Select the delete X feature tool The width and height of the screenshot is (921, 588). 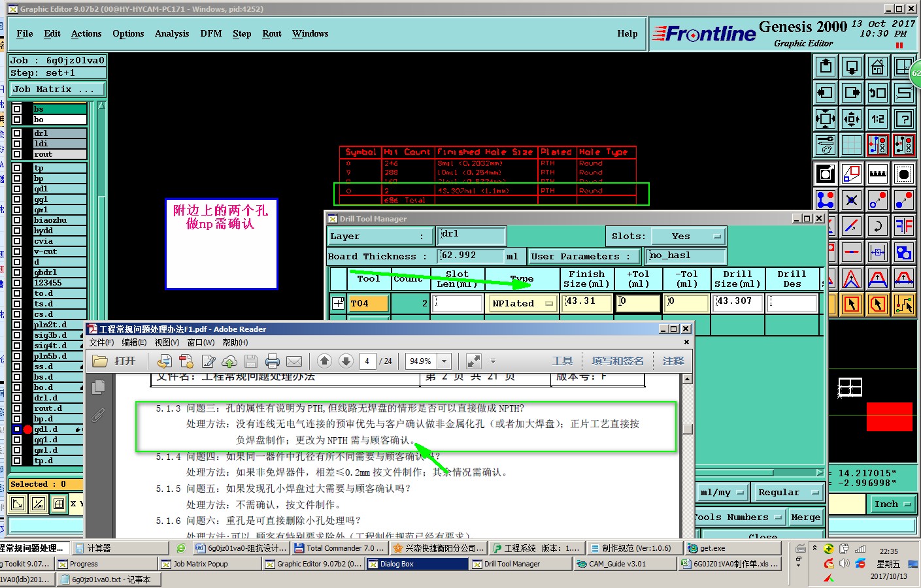pyautogui.click(x=852, y=200)
